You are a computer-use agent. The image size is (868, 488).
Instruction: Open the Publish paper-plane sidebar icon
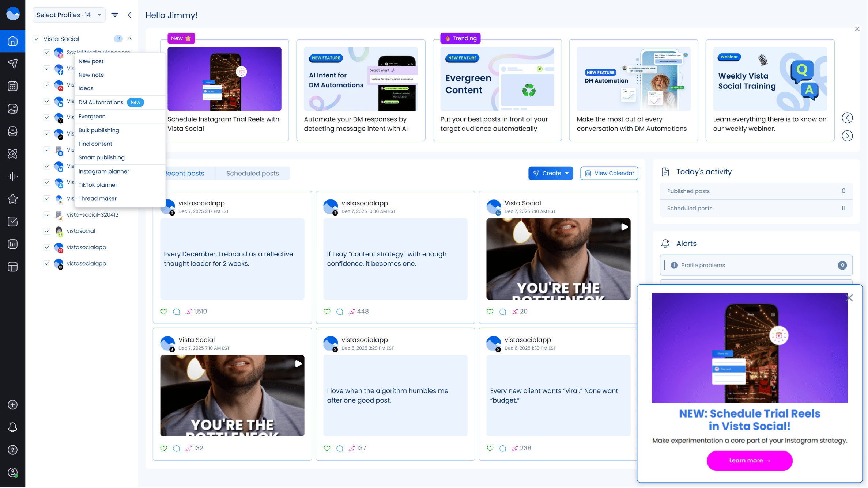[x=13, y=64]
